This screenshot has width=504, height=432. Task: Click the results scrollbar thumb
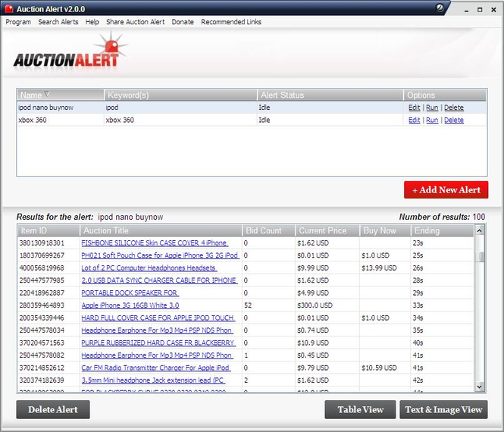481,256
